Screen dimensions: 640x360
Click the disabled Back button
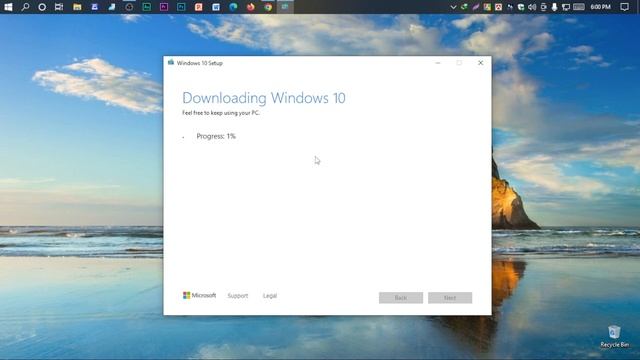pyautogui.click(x=401, y=298)
